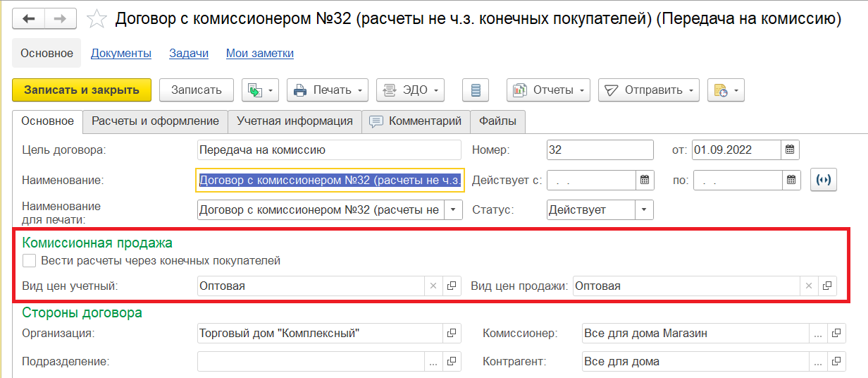Open calendar for 'Действует с' date

[x=645, y=180]
